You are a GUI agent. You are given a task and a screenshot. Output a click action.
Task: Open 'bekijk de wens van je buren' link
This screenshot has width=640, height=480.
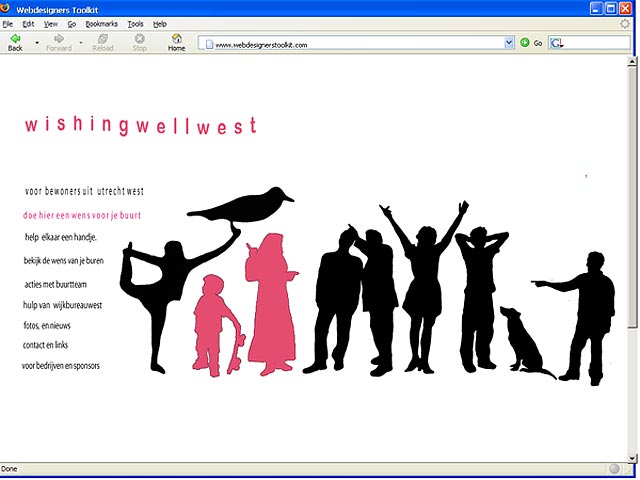click(64, 260)
